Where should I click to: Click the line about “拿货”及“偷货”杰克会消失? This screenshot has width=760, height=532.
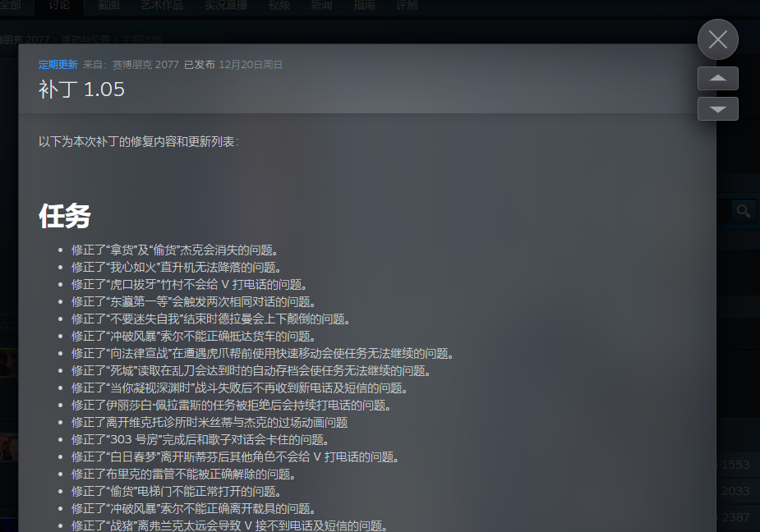[x=176, y=250]
